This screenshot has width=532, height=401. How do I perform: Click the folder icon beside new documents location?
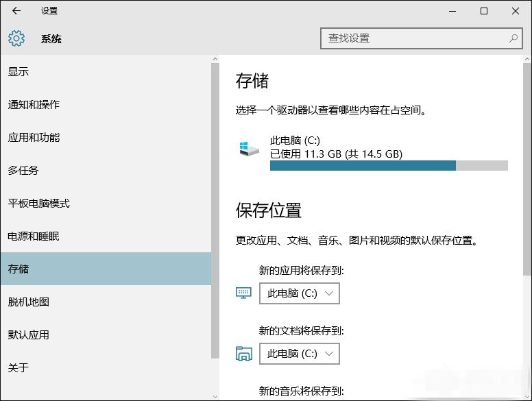point(243,354)
